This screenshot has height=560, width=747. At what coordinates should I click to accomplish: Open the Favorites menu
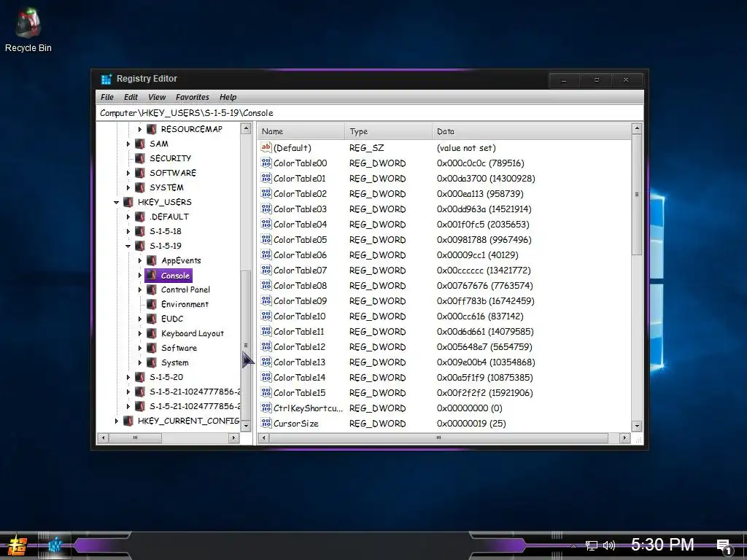[193, 97]
